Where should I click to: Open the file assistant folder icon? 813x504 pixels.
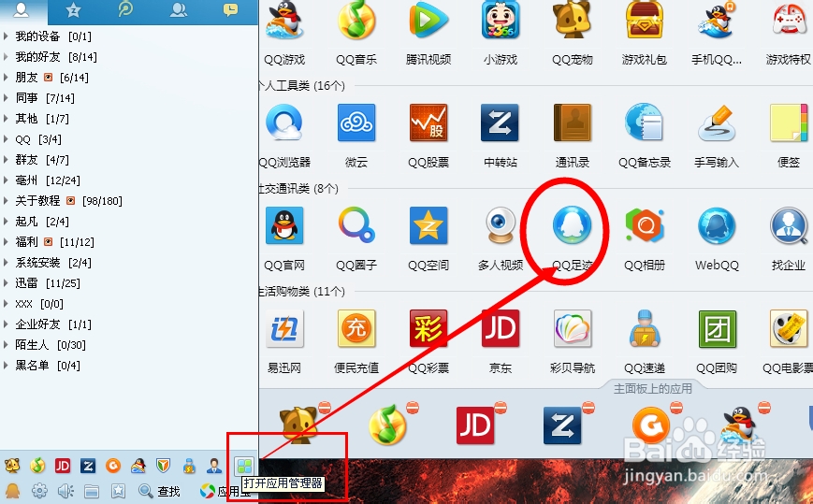pyautogui.click(x=92, y=491)
